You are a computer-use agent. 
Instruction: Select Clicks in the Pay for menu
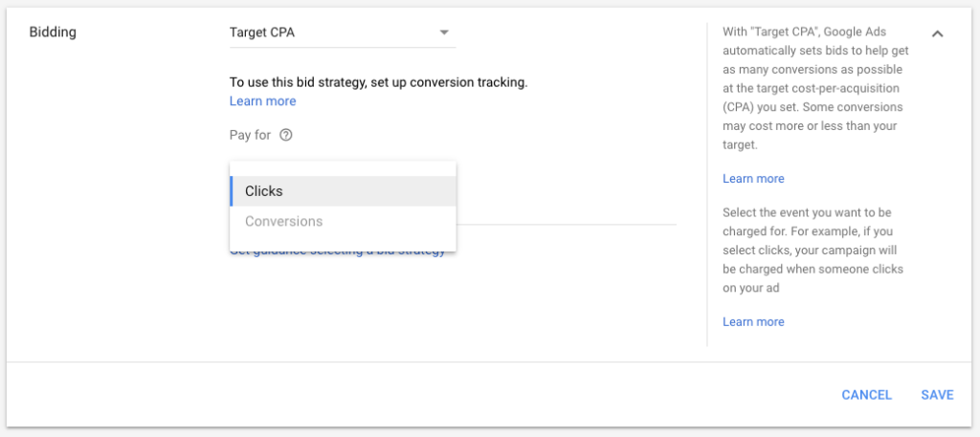[344, 191]
